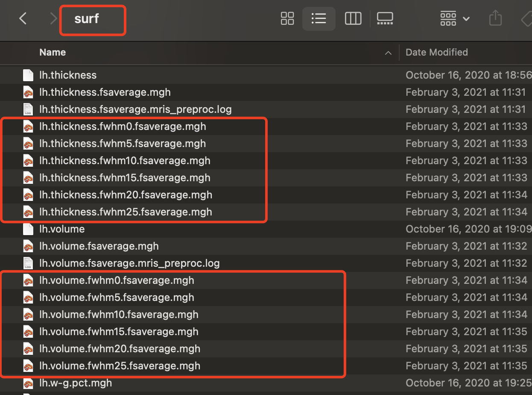Click the lh.thickness file icon
The height and width of the screenshot is (395, 532).
coord(28,75)
